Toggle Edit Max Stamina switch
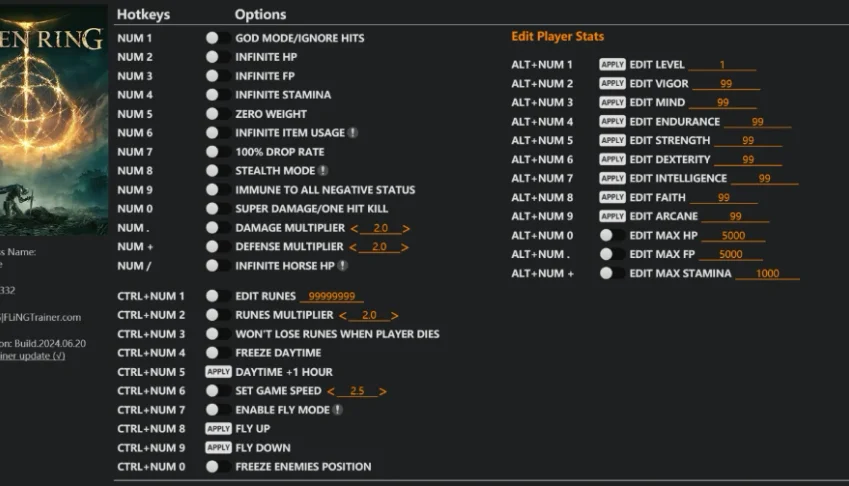849x486 pixels. (x=612, y=273)
